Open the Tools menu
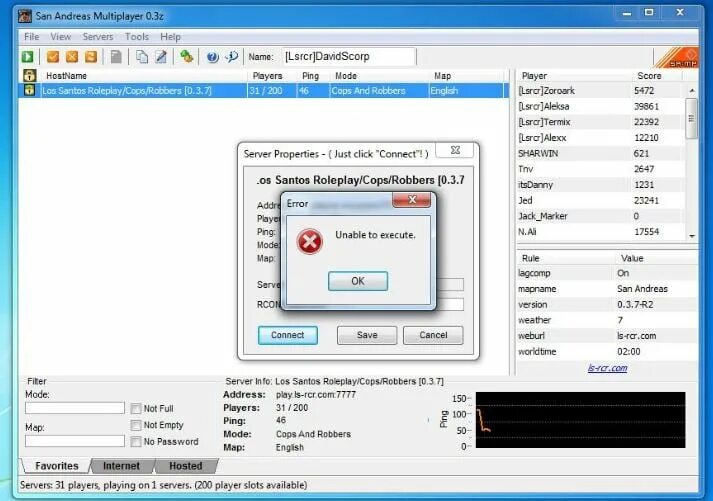The width and height of the screenshot is (713, 501). [137, 37]
